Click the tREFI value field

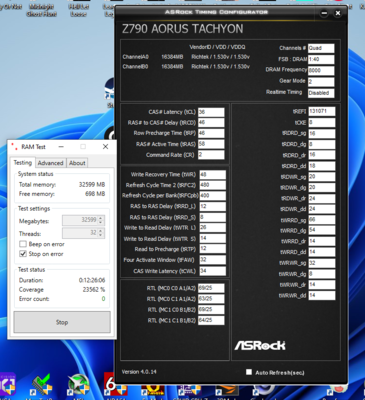[x=321, y=111]
